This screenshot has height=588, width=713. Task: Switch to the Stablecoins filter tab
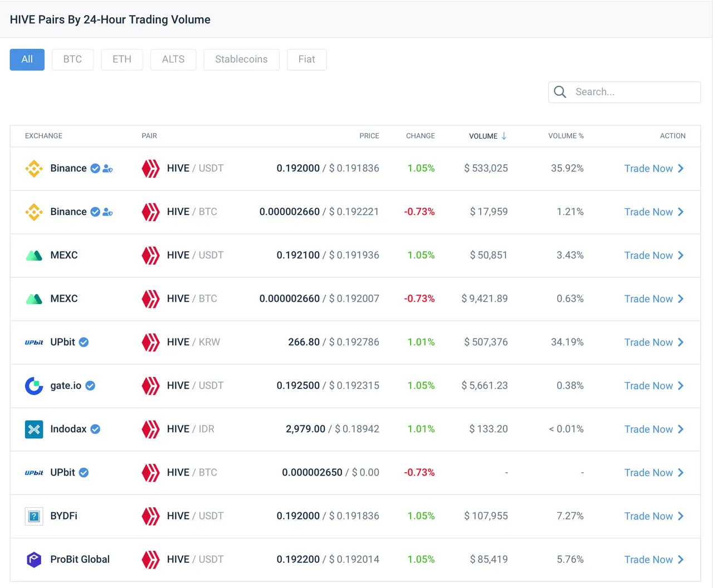[241, 60]
